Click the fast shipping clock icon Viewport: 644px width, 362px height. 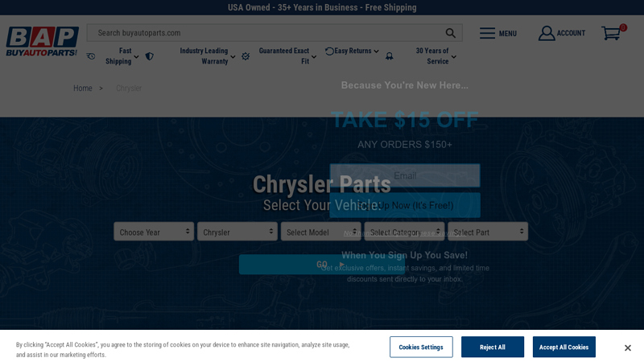pos(91,56)
